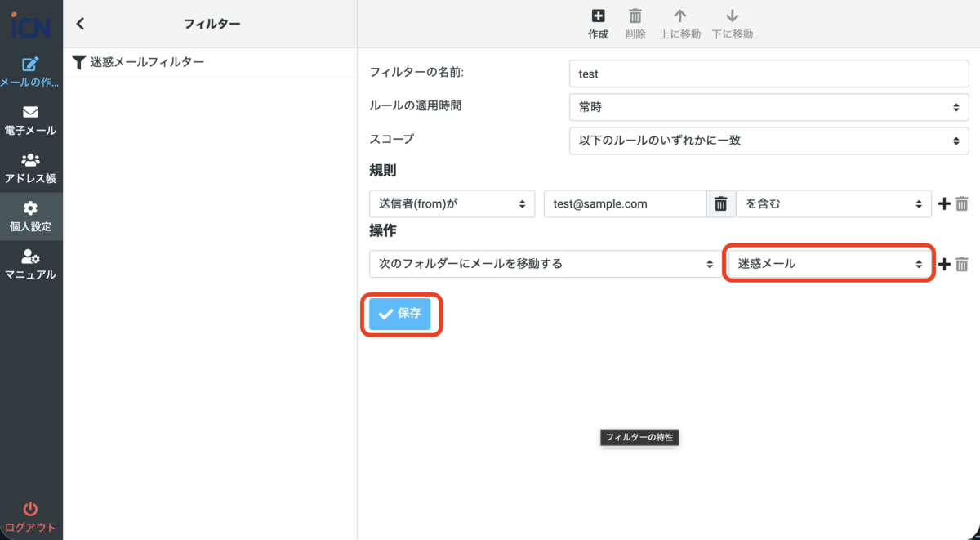Click the trash icon inside the email address field
This screenshot has width=980, height=540.
[x=720, y=203]
